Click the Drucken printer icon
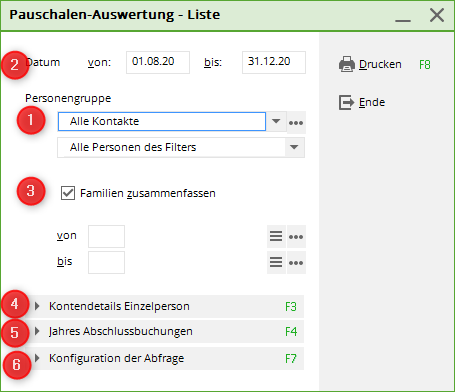 347,64
